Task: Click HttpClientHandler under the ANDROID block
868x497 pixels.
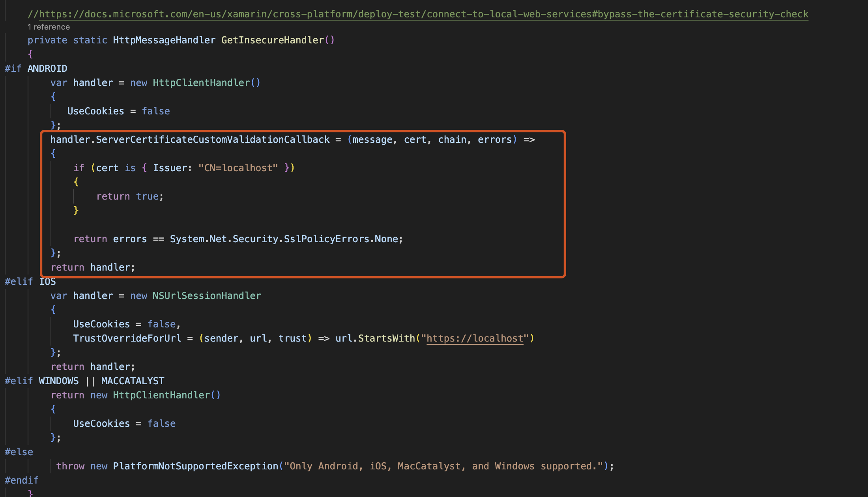Action: coord(201,83)
